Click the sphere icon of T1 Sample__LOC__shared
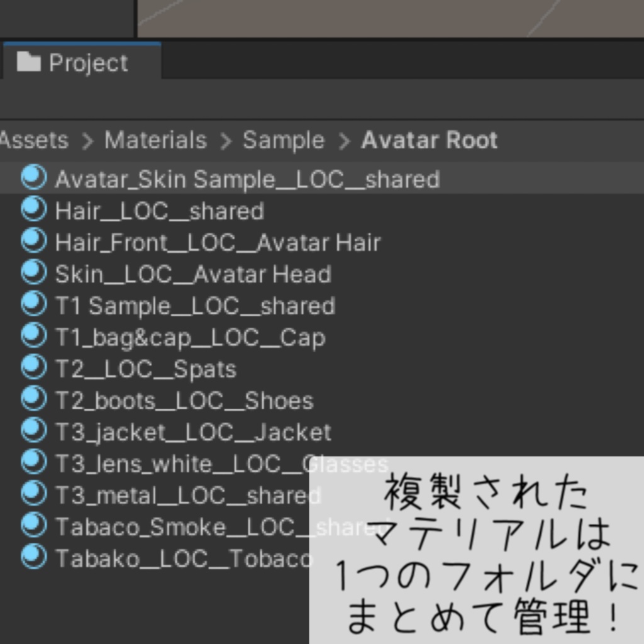Viewport: 644px width, 644px height. 33,306
